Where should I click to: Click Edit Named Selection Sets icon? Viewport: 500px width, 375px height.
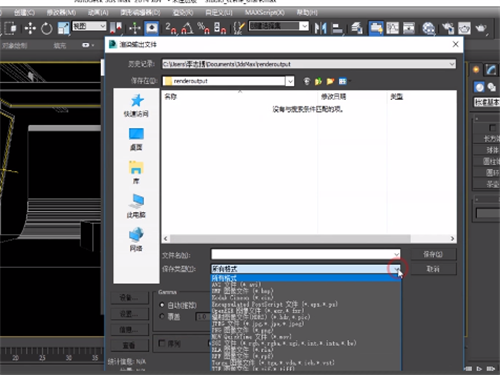[x=239, y=28]
